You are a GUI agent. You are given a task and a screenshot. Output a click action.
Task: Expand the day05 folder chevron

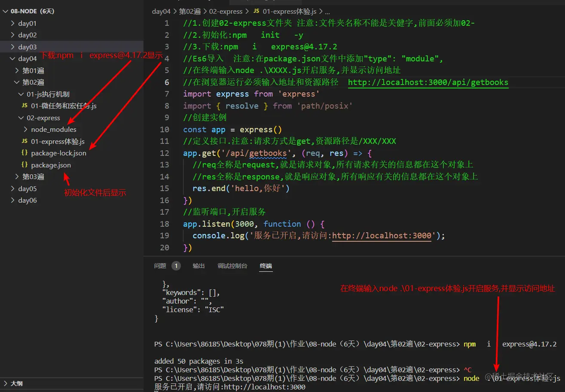coord(13,188)
